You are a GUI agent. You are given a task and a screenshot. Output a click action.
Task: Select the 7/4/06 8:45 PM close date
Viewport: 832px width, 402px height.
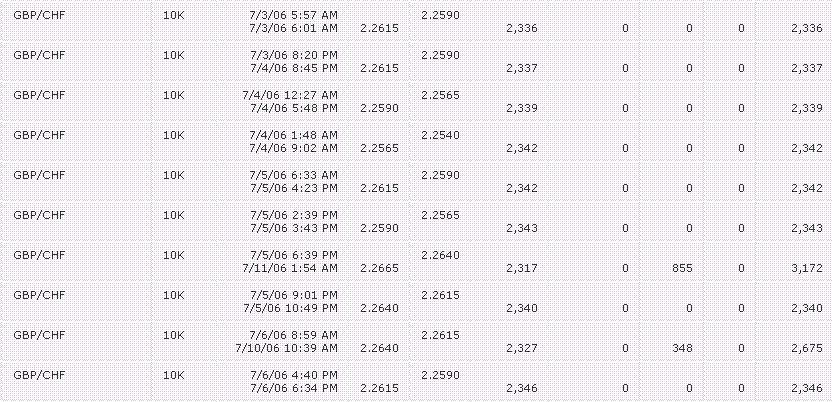point(293,68)
